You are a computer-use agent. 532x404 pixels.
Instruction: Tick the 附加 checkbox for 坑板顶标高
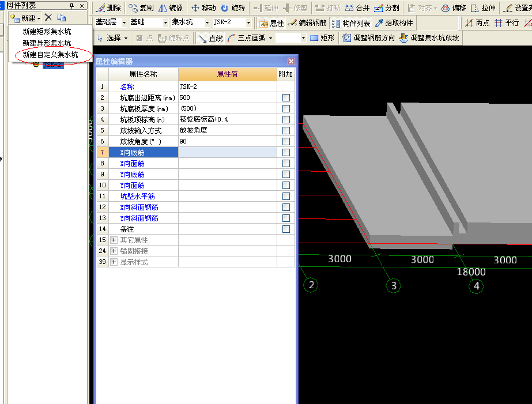tap(286, 119)
